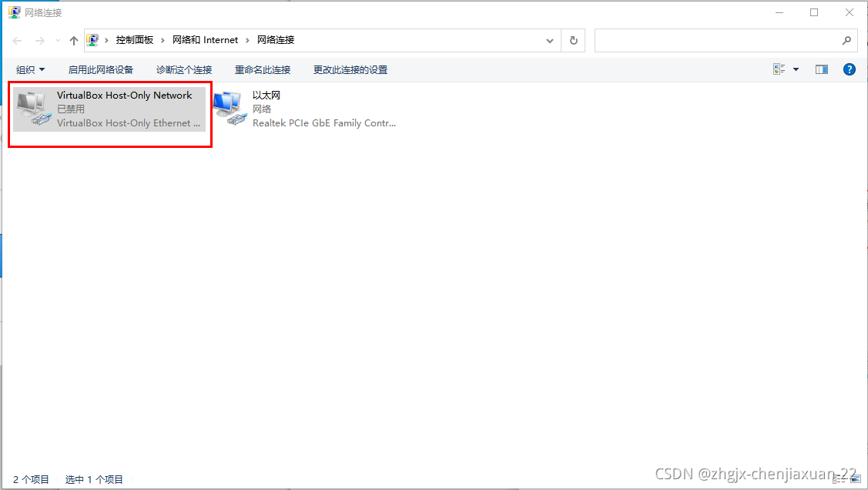Open the 组织 menu

point(30,70)
